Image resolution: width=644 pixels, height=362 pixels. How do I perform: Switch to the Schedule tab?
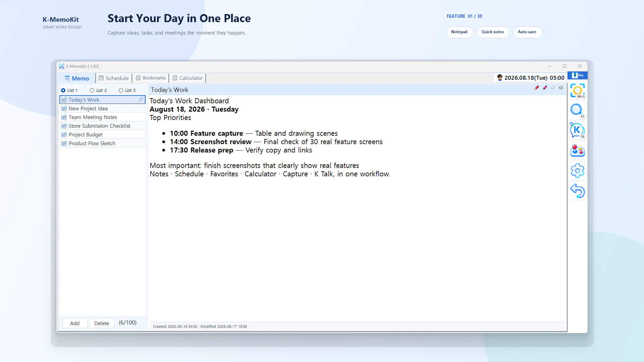click(114, 78)
